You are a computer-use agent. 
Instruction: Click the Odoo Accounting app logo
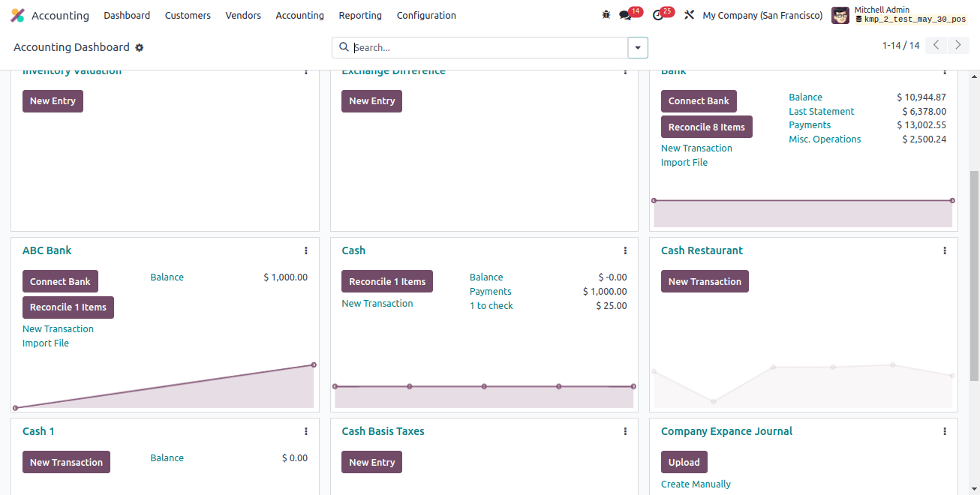point(17,15)
